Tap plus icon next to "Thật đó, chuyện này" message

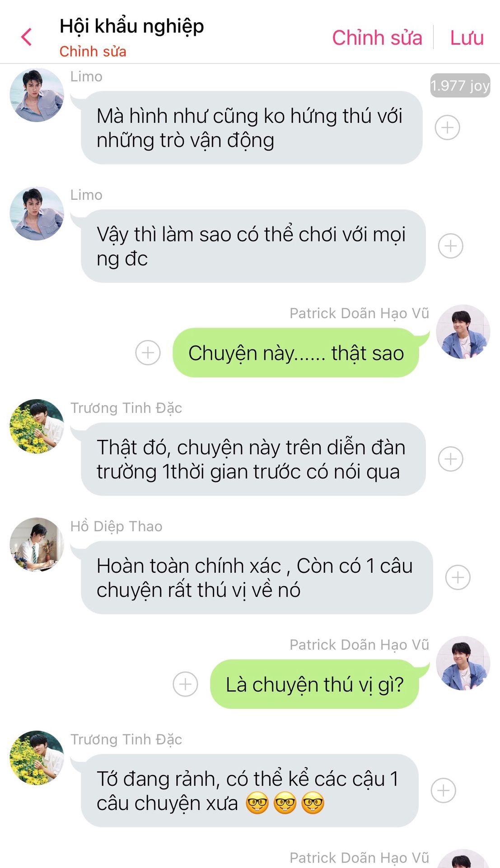point(450,459)
